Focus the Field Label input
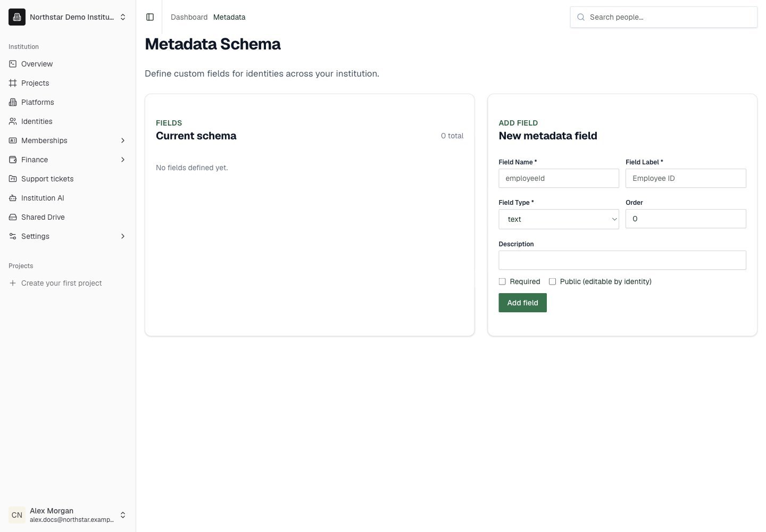 point(686,178)
